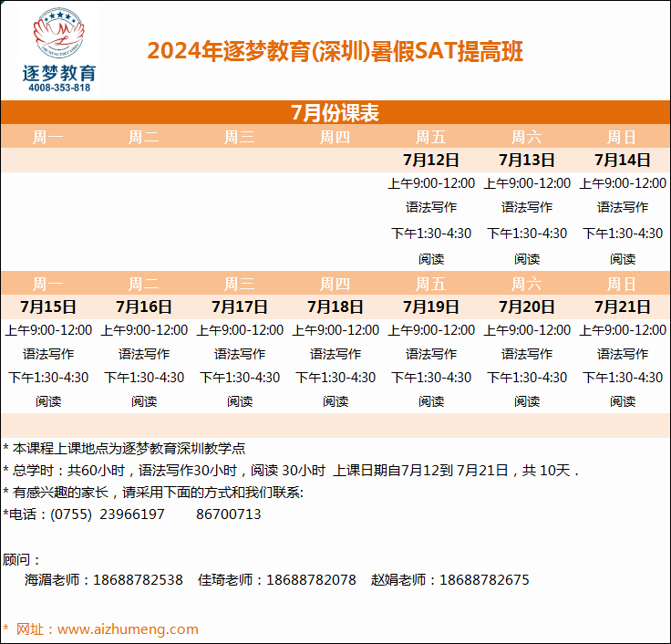This screenshot has width=671, height=644.
Task: Click 语法写作 in the 7月13日 column
Action: pos(527,208)
